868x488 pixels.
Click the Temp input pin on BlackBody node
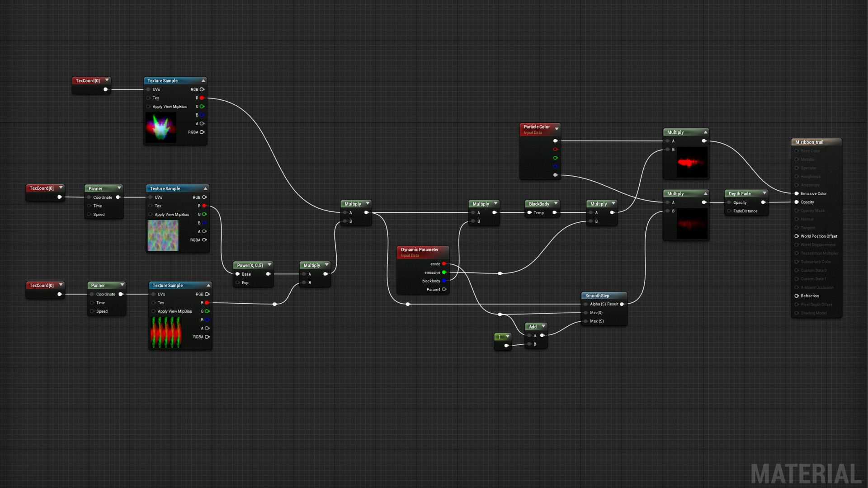pos(528,213)
